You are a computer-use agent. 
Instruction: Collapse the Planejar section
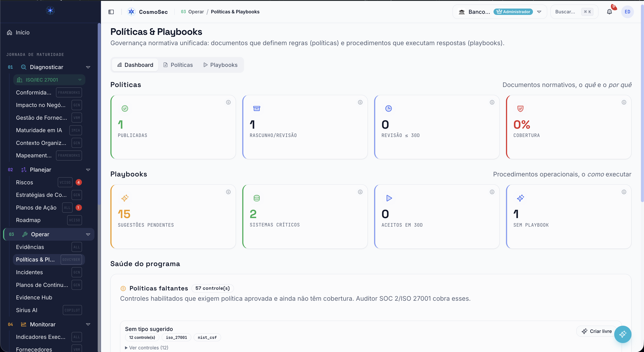pos(88,170)
